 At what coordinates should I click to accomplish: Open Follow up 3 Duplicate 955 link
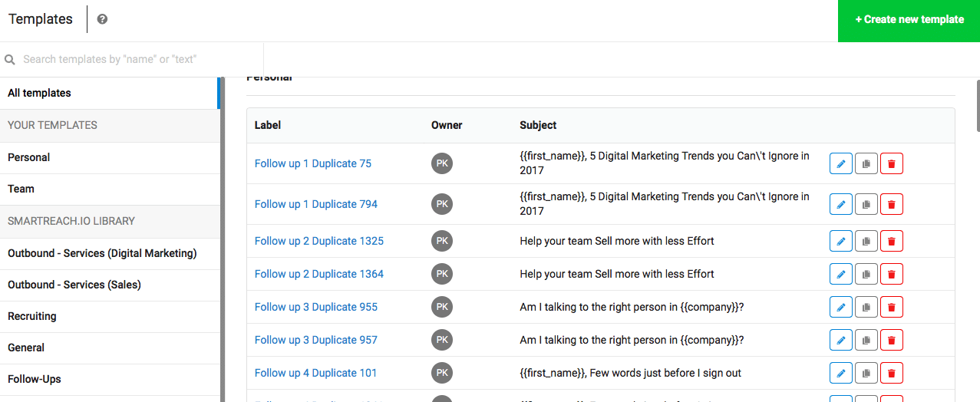pyautogui.click(x=316, y=307)
